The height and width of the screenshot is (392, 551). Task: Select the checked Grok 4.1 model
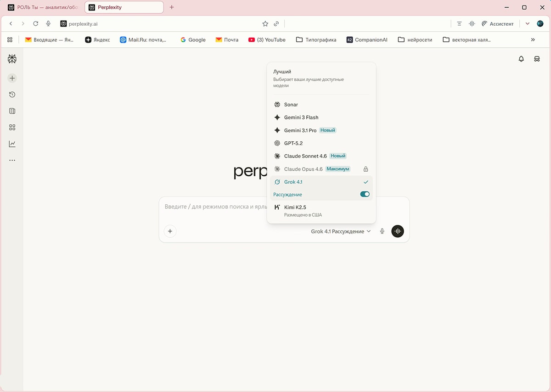[x=321, y=182]
